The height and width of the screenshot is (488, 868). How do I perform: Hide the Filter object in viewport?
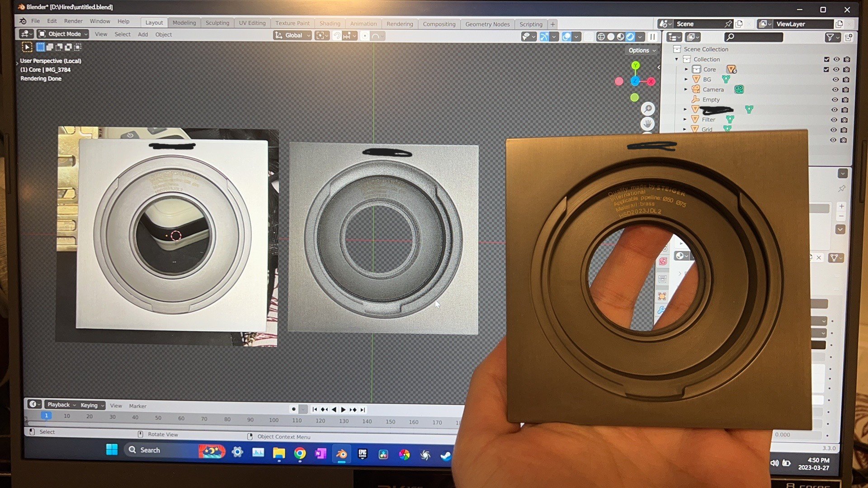[834, 120]
